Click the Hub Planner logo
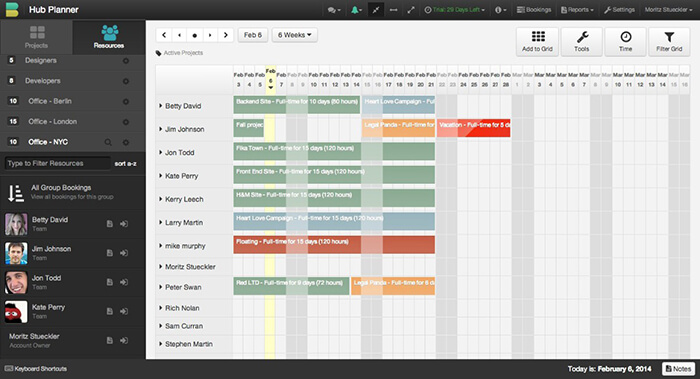The height and width of the screenshot is (379, 700). coord(12,9)
